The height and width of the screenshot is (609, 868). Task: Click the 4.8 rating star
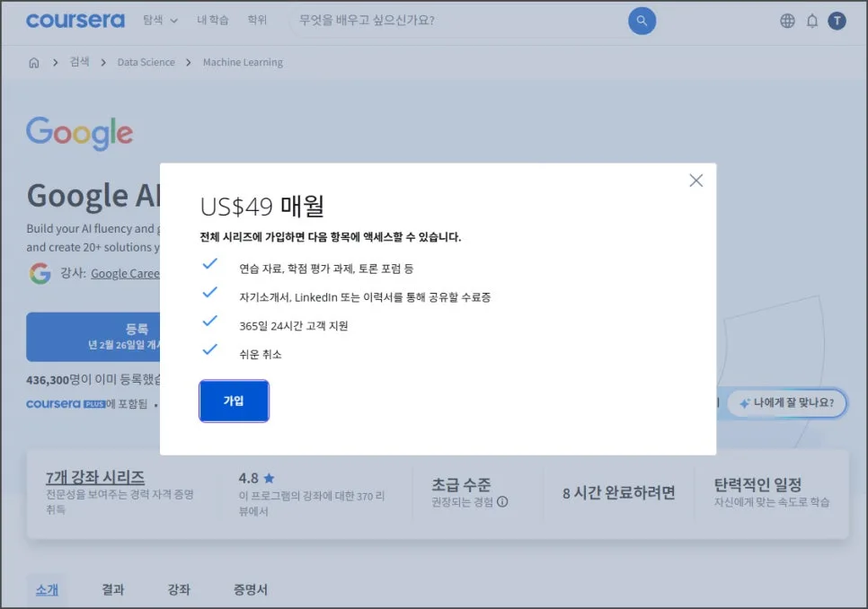coord(269,478)
